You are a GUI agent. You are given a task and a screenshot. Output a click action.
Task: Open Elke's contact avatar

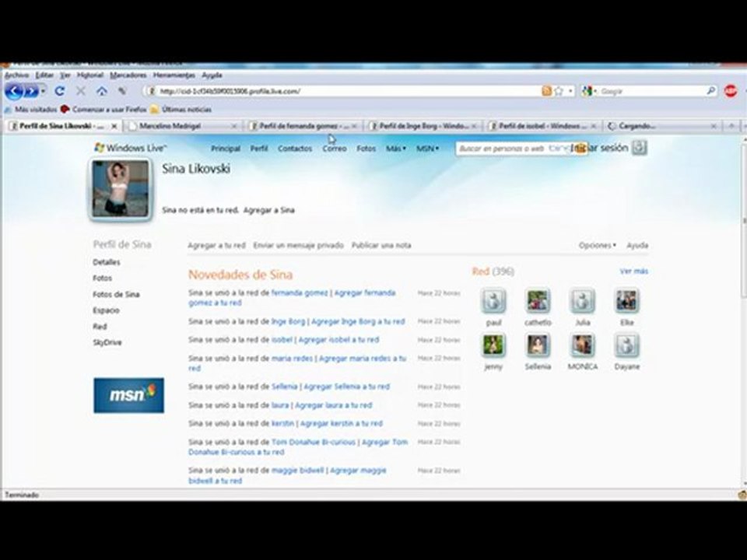tap(626, 301)
